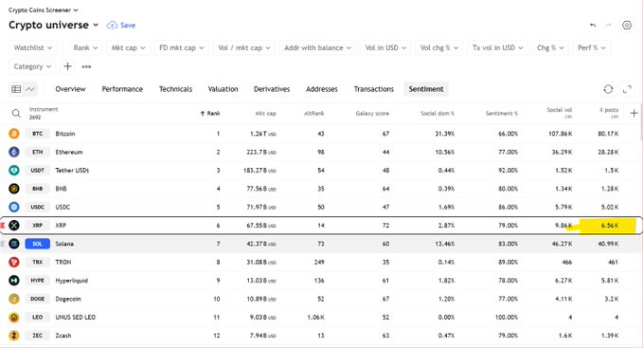Image resolution: width=644 pixels, height=348 pixels.
Task: Open the Category filter dropdown
Action: (32, 66)
